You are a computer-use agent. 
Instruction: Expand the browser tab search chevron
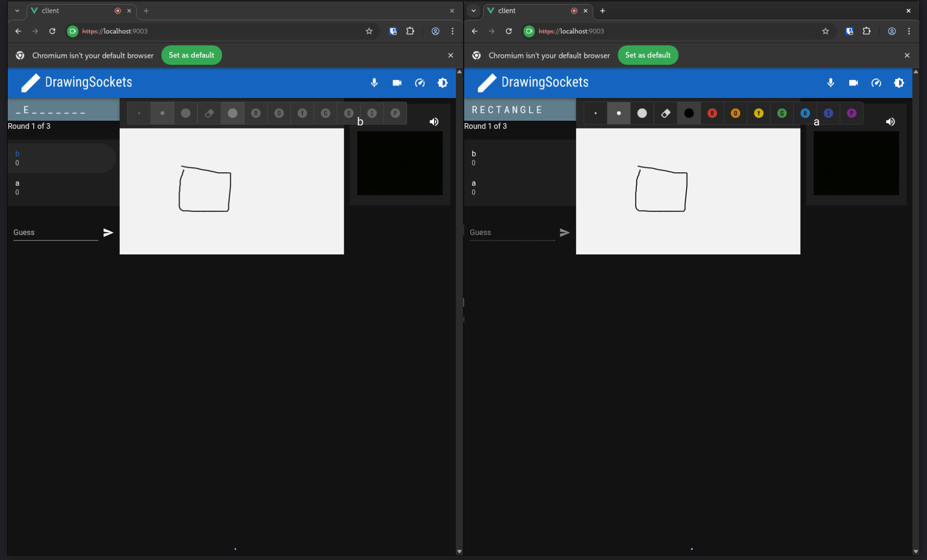pyautogui.click(x=474, y=11)
